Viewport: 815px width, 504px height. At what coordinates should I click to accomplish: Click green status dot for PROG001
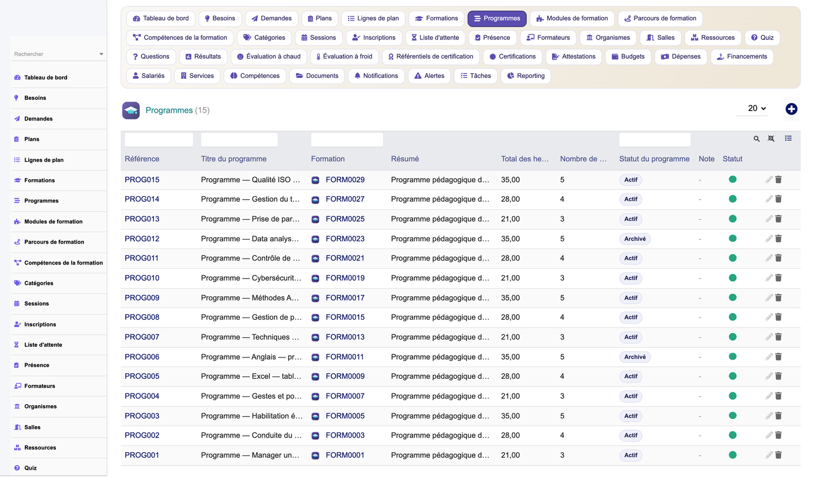tap(733, 455)
